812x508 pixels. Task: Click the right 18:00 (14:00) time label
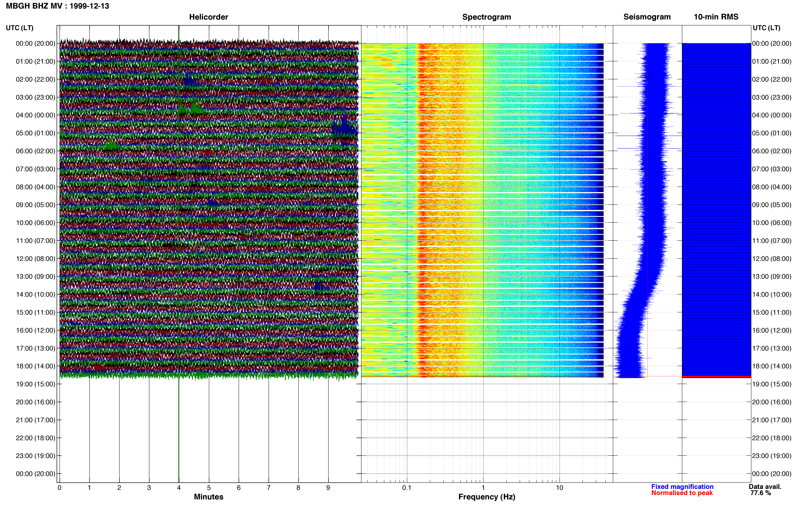click(x=772, y=366)
